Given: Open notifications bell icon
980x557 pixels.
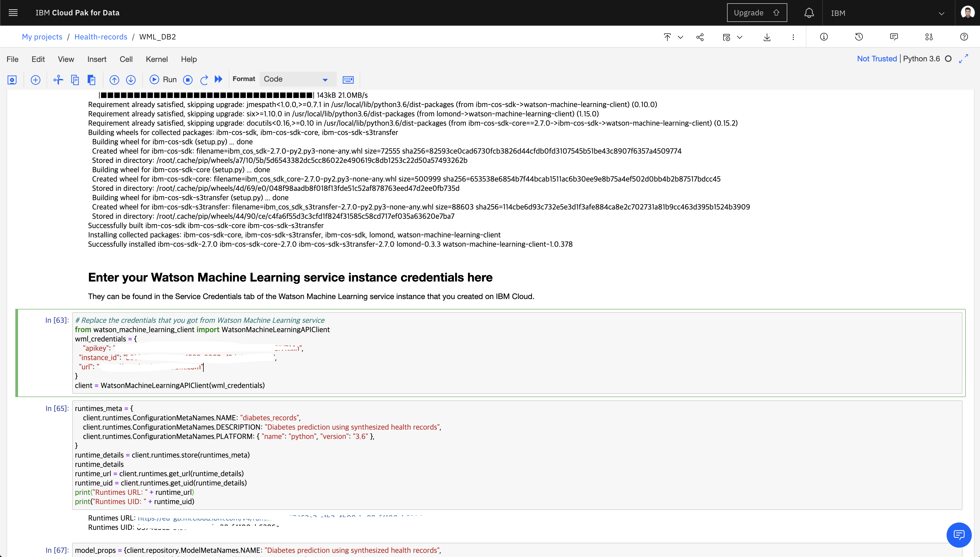Looking at the screenshot, I should click(x=809, y=13).
